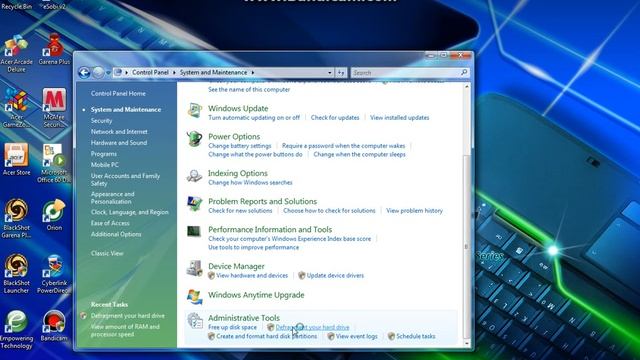Click See the name of this computer

click(x=249, y=89)
